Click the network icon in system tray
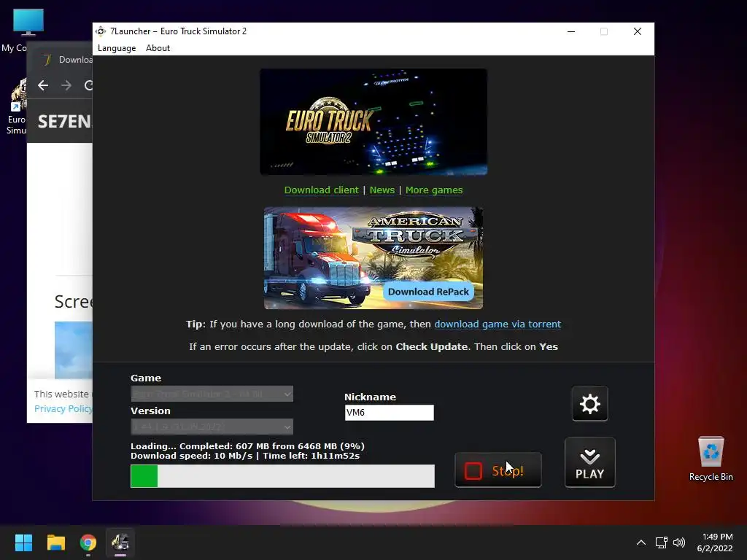747x560 pixels. 661,542
